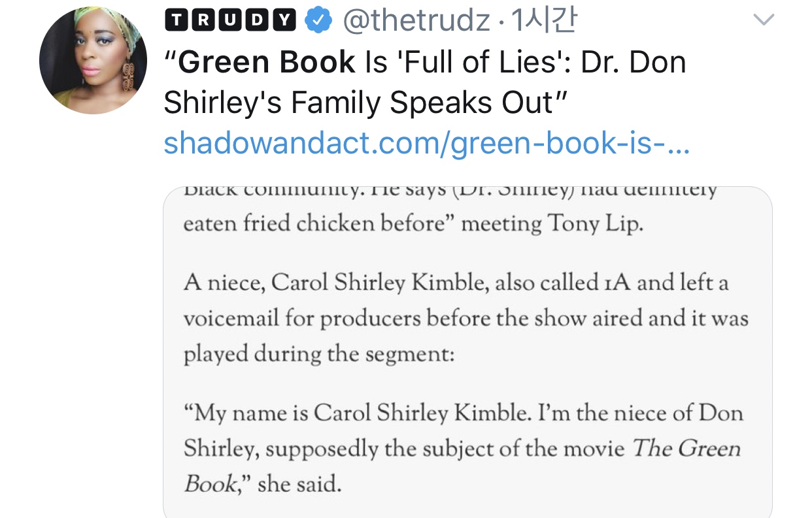Select the TRUDY display name

point(229,22)
